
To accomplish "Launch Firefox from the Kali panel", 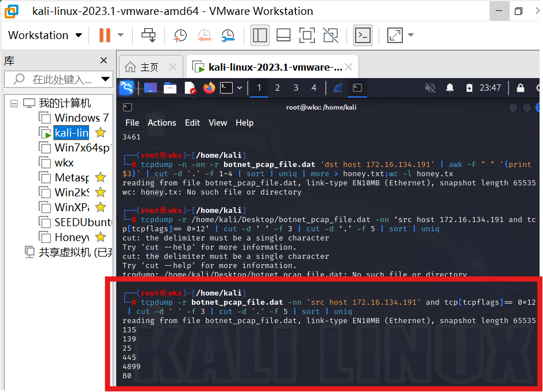I will click(209, 88).
